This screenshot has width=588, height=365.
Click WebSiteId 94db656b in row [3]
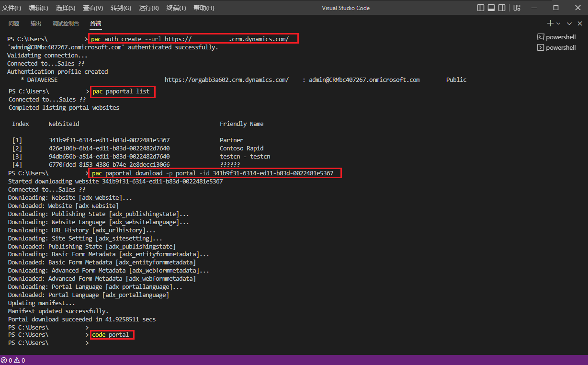(x=109, y=156)
